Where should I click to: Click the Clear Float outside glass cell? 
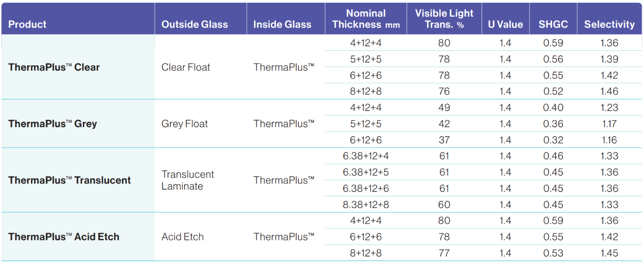[x=185, y=67]
